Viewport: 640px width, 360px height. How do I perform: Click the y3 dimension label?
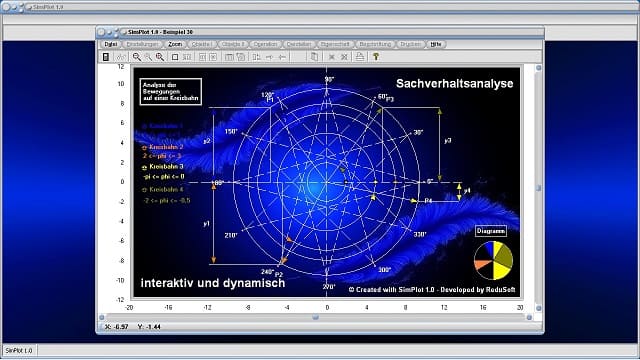point(448,140)
